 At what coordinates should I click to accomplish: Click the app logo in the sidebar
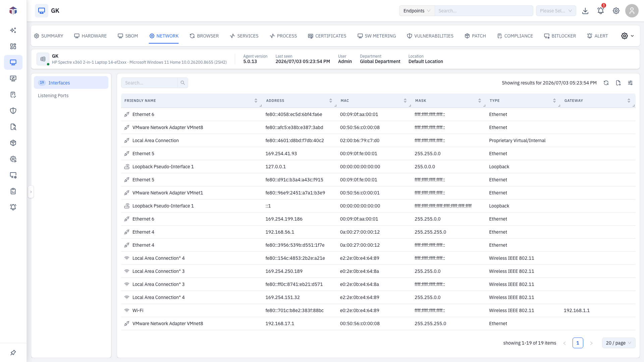(x=13, y=11)
